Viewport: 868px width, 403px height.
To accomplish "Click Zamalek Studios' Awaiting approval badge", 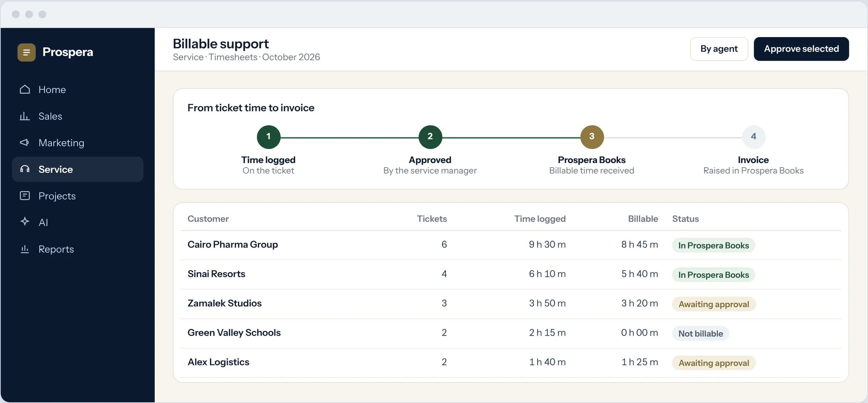I will pyautogui.click(x=714, y=304).
